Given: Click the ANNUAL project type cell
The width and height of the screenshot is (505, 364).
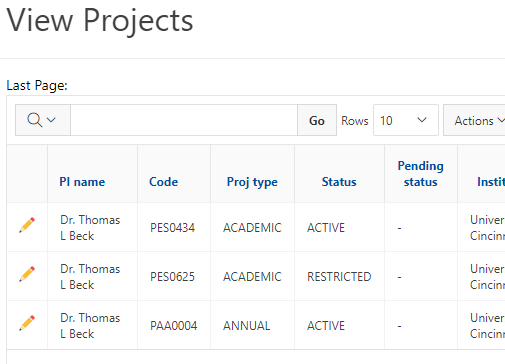Looking at the screenshot, I should 246,326.
